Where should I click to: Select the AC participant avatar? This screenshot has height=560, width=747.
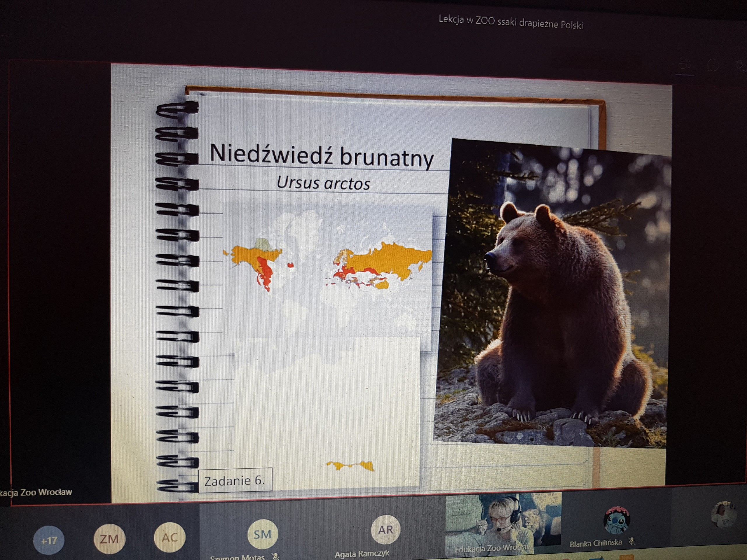(x=170, y=537)
